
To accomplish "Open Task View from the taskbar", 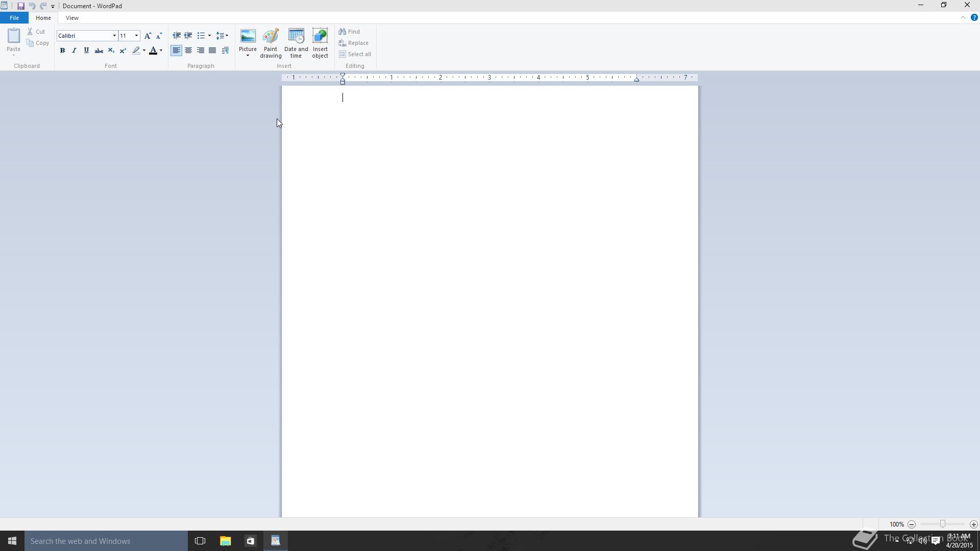I will click(x=200, y=541).
